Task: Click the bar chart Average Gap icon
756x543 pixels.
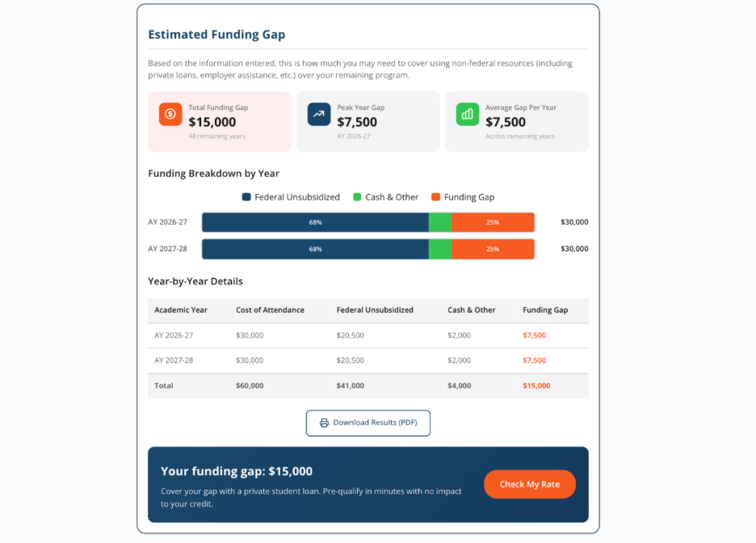Action: [x=468, y=114]
